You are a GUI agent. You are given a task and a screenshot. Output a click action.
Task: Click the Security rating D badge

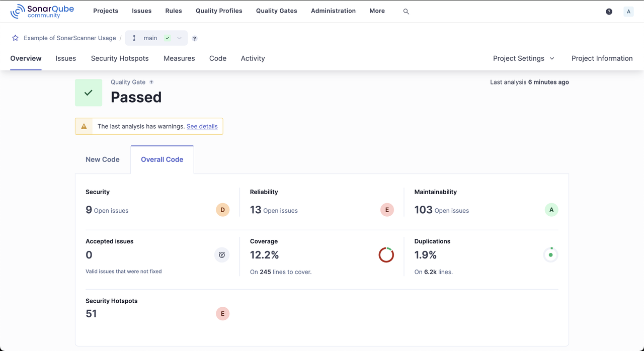tap(222, 210)
